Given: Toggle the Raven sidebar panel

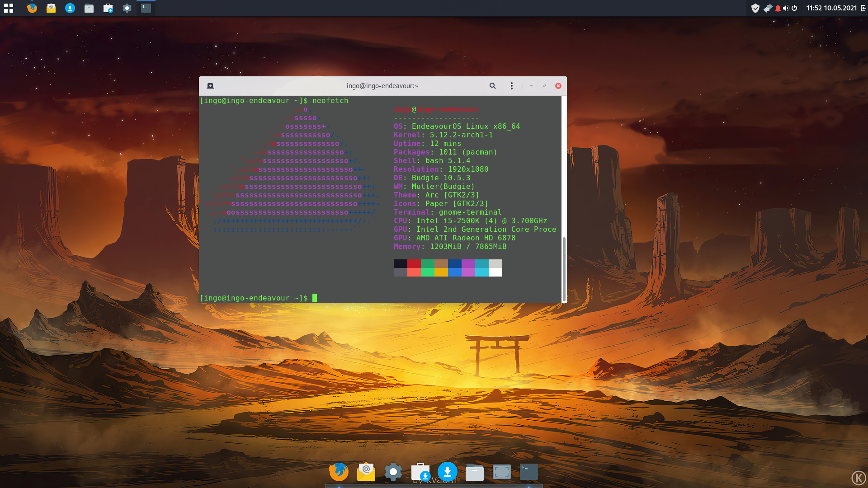Looking at the screenshot, I should tap(863, 8).
